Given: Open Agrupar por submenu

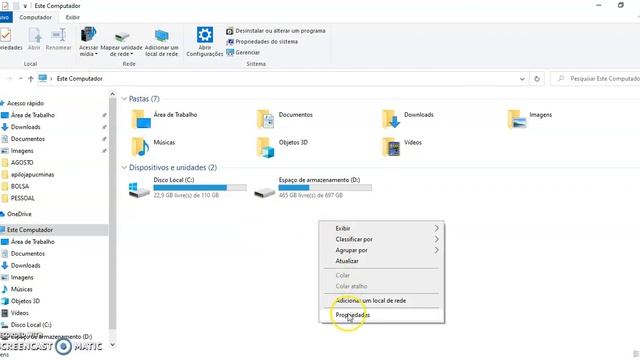Looking at the screenshot, I should [382, 250].
